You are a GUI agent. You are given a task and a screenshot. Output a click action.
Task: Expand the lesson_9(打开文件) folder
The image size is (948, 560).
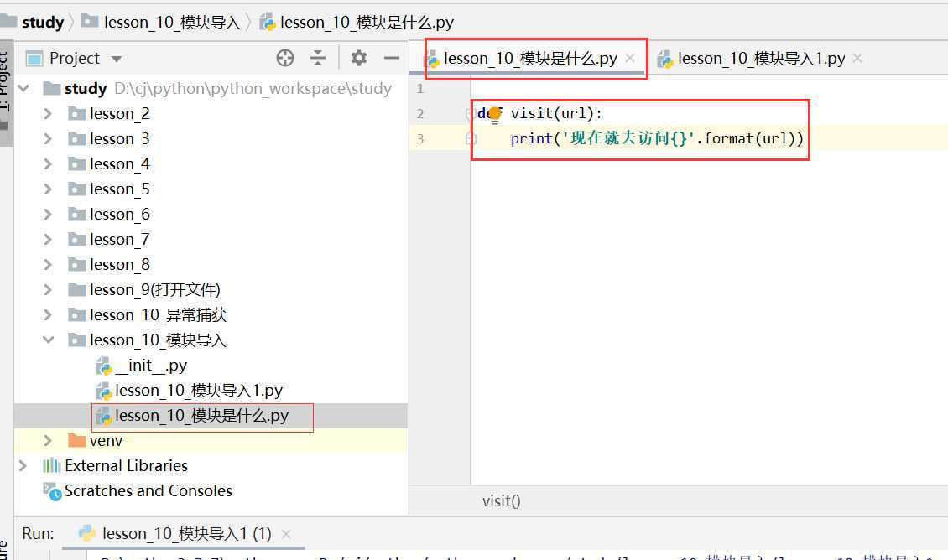(48, 290)
